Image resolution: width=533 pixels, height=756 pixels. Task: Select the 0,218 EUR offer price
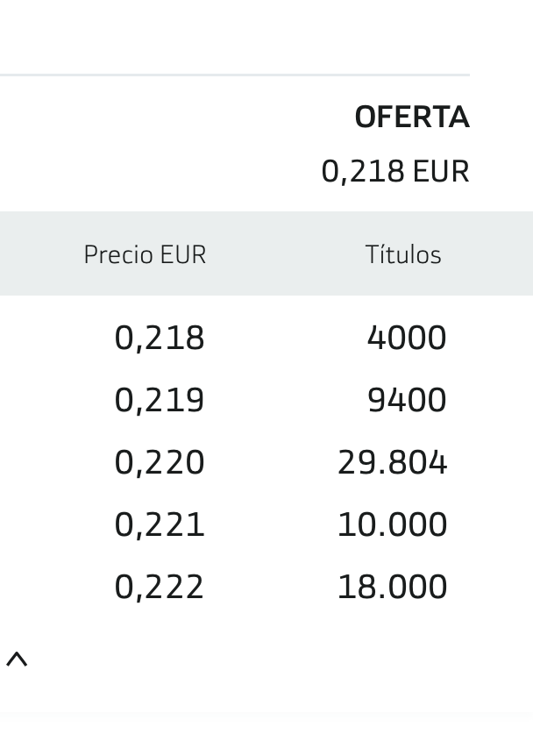point(395,171)
